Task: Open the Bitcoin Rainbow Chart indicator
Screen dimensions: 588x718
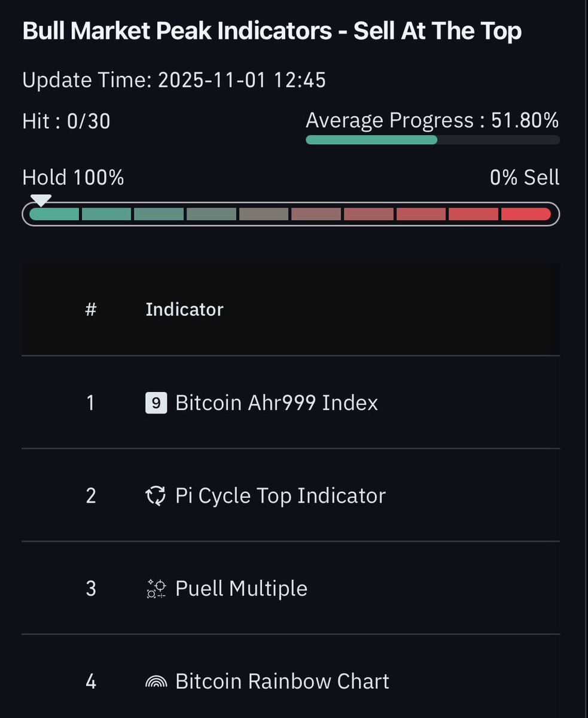Action: click(x=282, y=682)
